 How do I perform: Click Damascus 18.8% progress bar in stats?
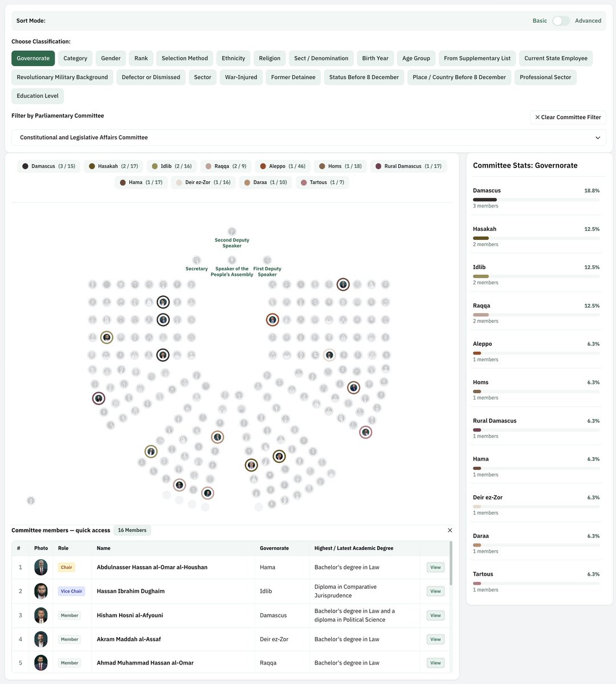pos(536,199)
